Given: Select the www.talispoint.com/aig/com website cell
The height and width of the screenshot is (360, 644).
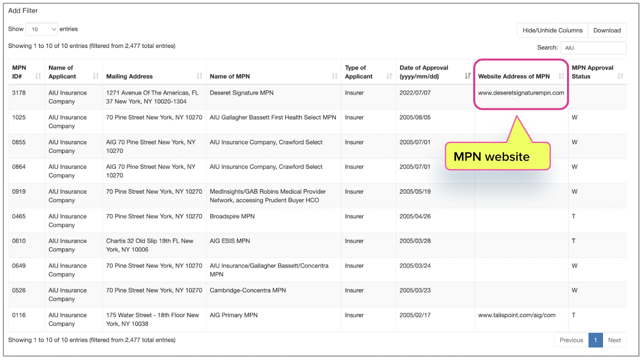Looking at the screenshot, I should [517, 315].
